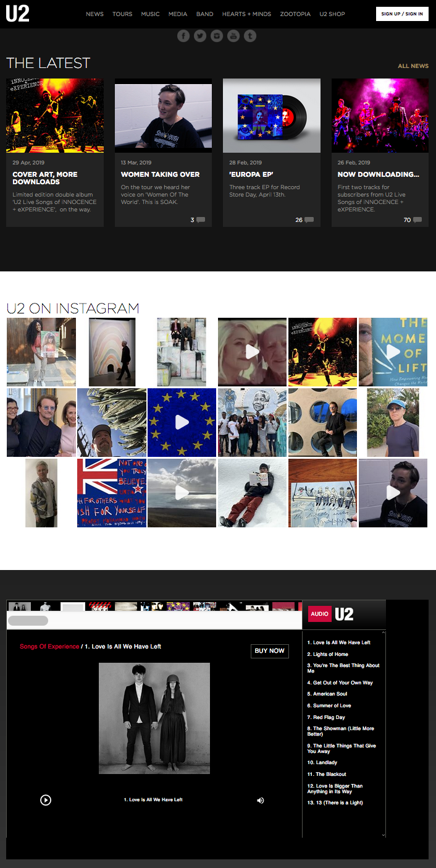Open the HEARTS + MINDS menu item
Screen dimensions: 436x868
246,14
